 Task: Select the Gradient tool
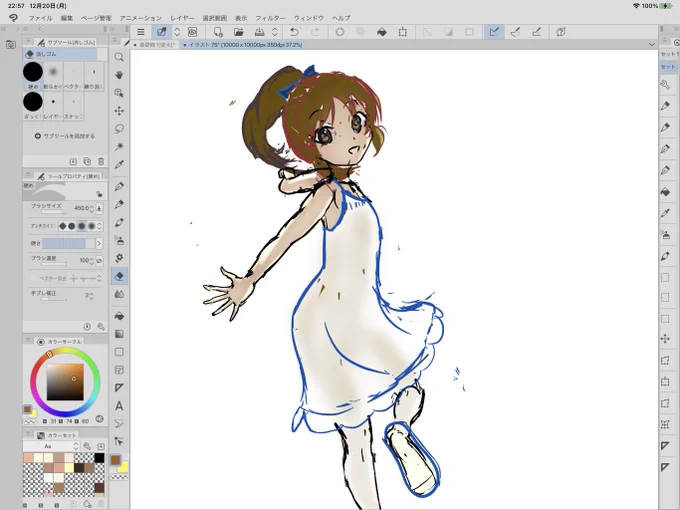coord(119,334)
